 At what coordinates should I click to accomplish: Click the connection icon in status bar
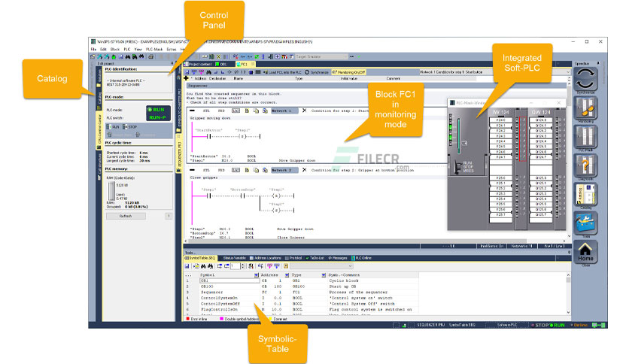(x=599, y=325)
